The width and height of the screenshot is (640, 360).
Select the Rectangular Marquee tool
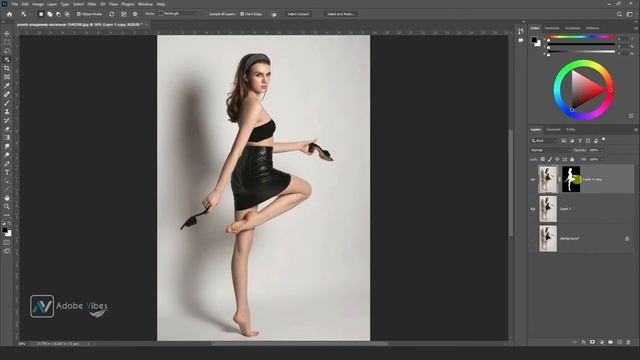point(7,42)
